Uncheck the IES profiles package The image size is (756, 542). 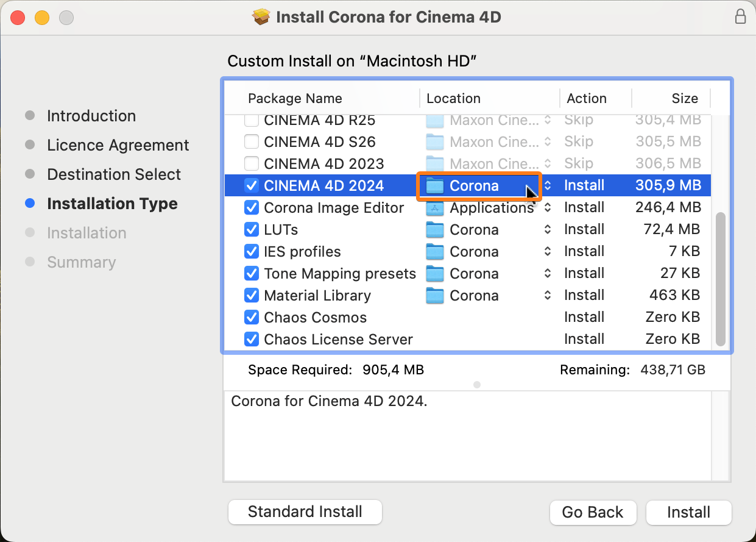coord(251,252)
